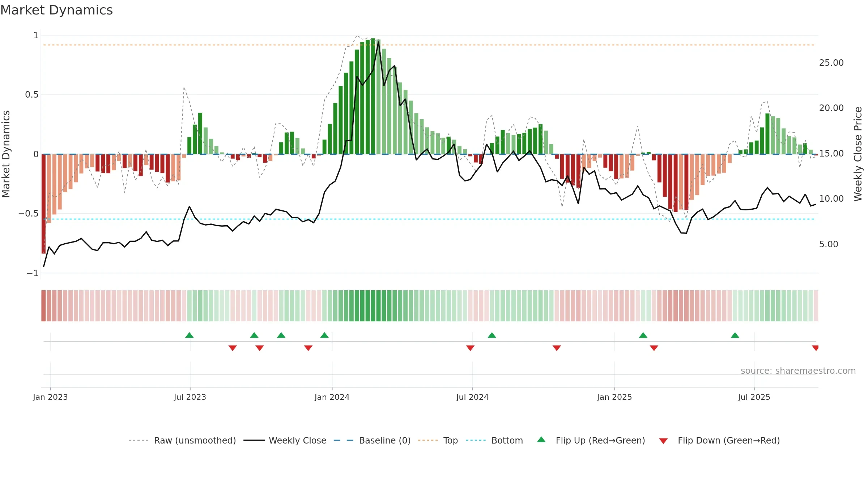Click the cyan dashed Bottom threshold line
The height and width of the screenshot is (488, 868).
coord(429,219)
